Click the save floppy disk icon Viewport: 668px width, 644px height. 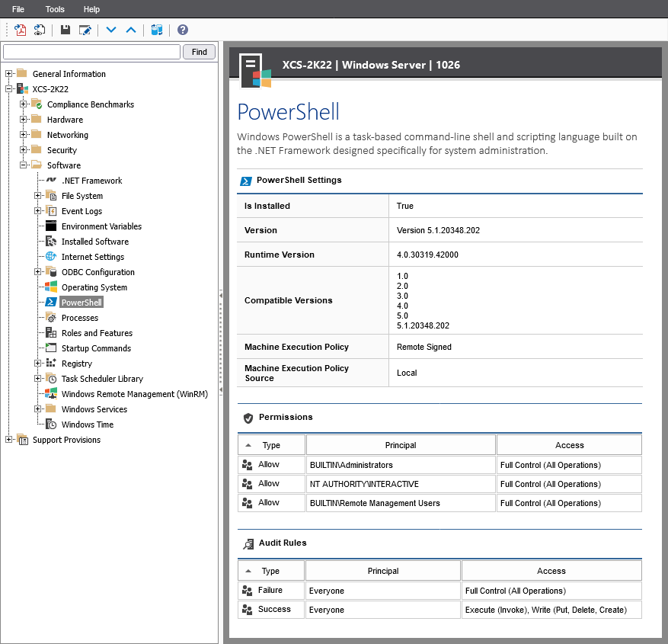click(66, 30)
